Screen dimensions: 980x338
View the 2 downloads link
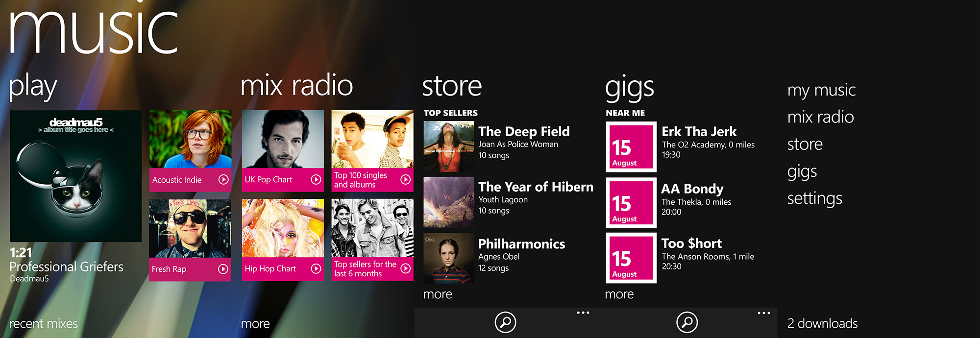click(822, 324)
